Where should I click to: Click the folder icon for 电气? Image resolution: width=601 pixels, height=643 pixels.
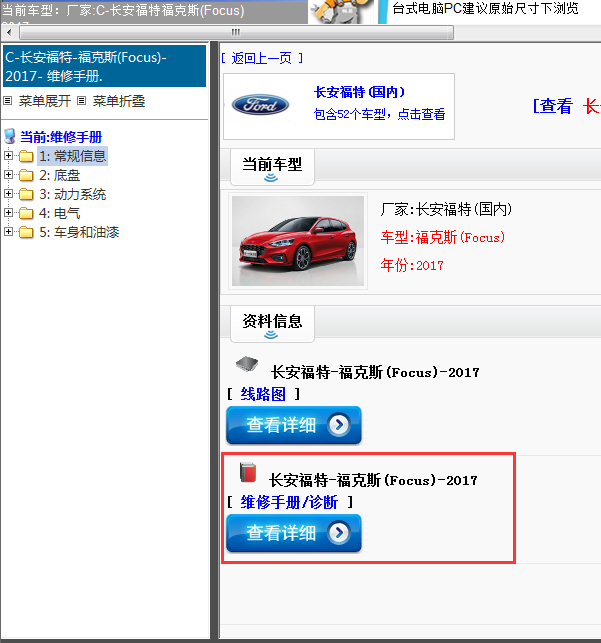point(26,213)
